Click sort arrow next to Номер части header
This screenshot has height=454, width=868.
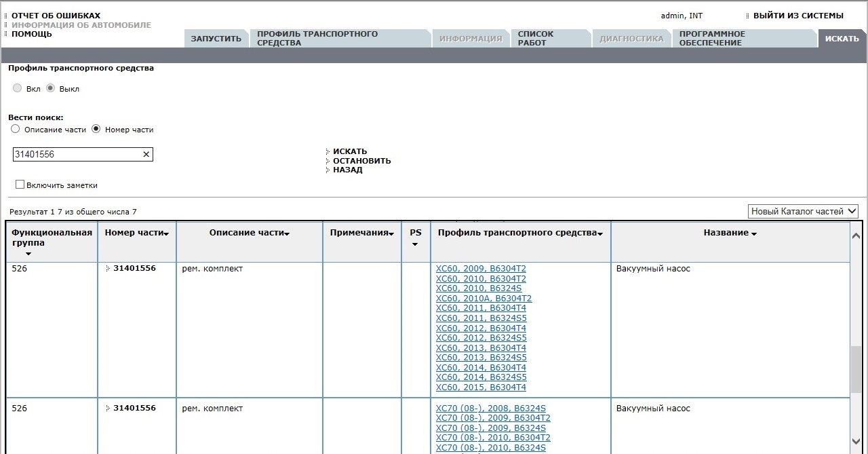167,233
